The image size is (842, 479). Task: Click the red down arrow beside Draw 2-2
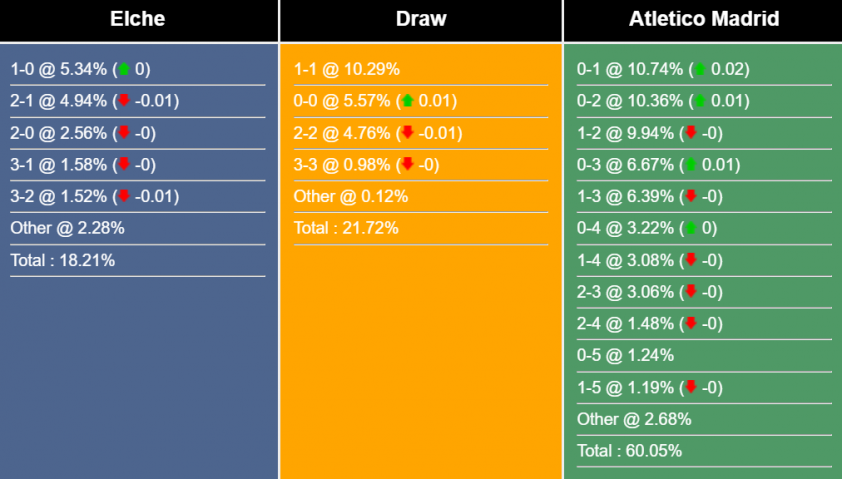(407, 133)
